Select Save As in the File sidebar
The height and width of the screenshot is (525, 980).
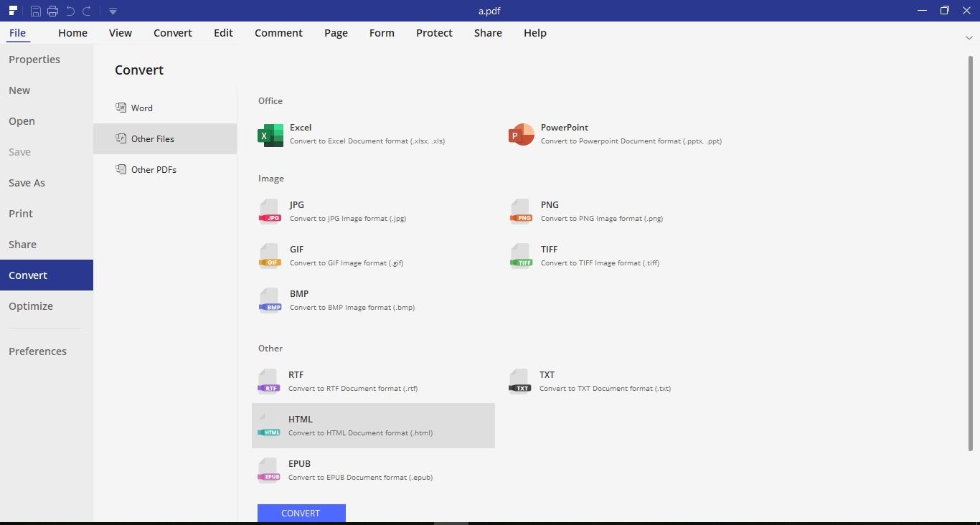(47, 183)
